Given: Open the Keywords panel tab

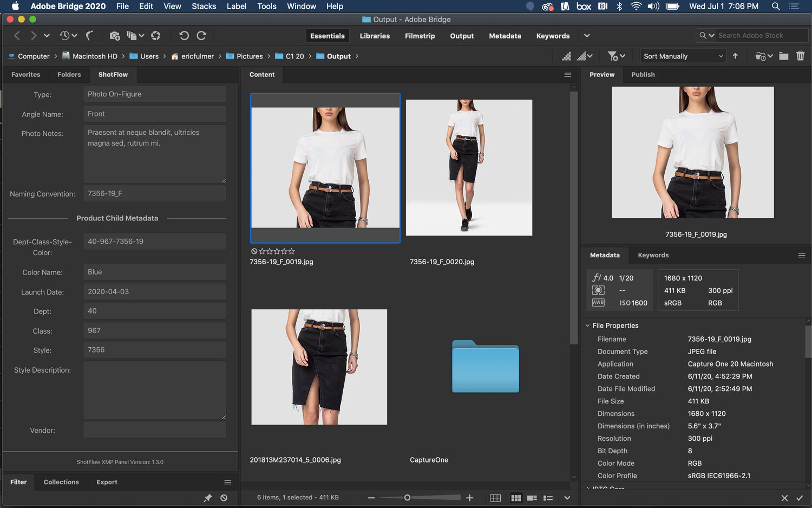Looking at the screenshot, I should [653, 255].
